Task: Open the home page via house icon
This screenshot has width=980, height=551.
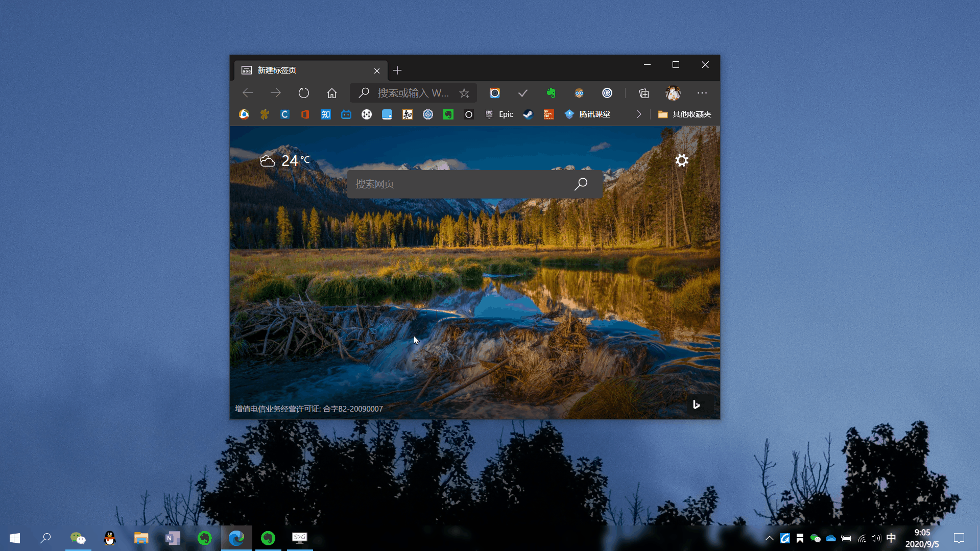Action: pos(332,93)
